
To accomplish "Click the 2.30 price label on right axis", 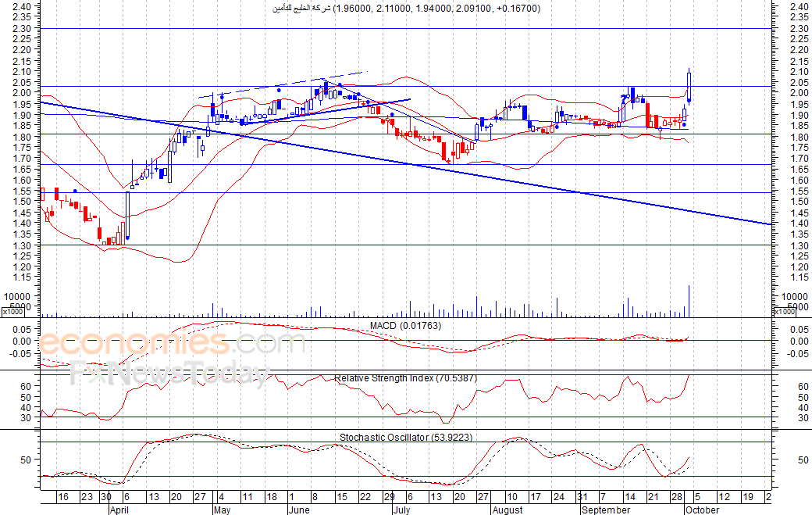I will click(799, 28).
